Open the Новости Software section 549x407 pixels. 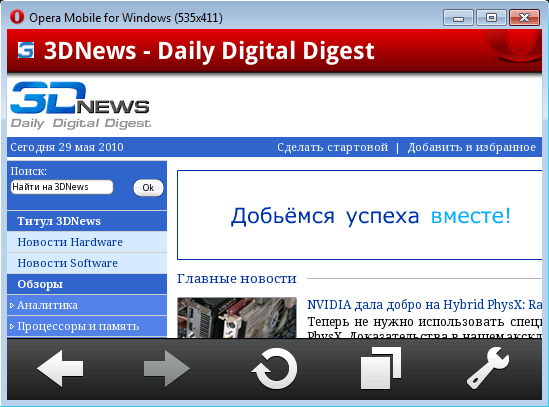pyautogui.click(x=87, y=263)
